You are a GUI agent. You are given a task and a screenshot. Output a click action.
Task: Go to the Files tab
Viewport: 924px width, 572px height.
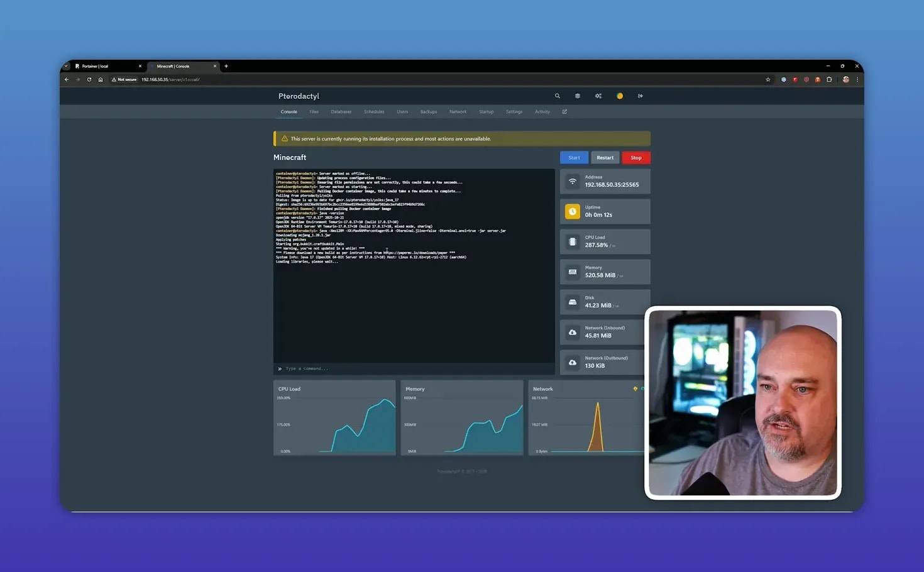click(314, 112)
